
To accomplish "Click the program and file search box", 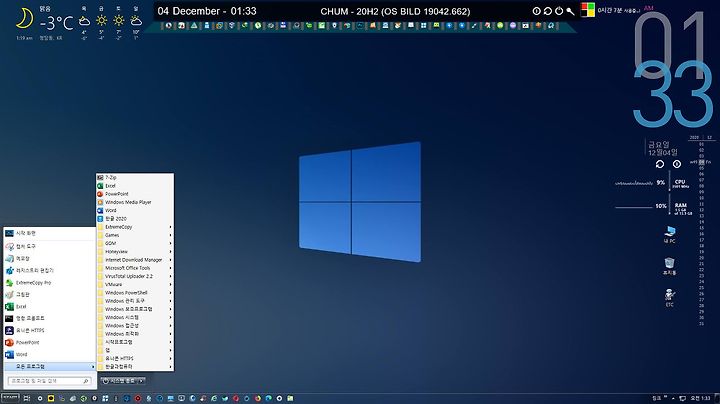I will 49,381.
